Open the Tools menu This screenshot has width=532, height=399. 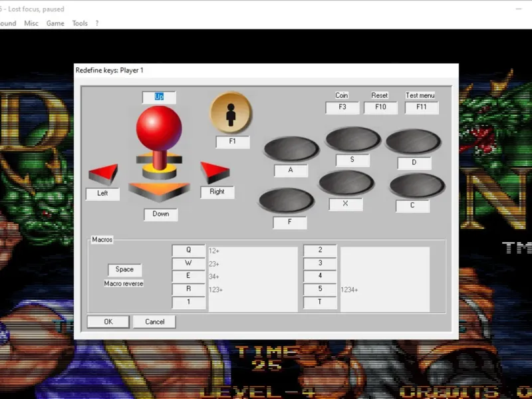pyautogui.click(x=80, y=23)
